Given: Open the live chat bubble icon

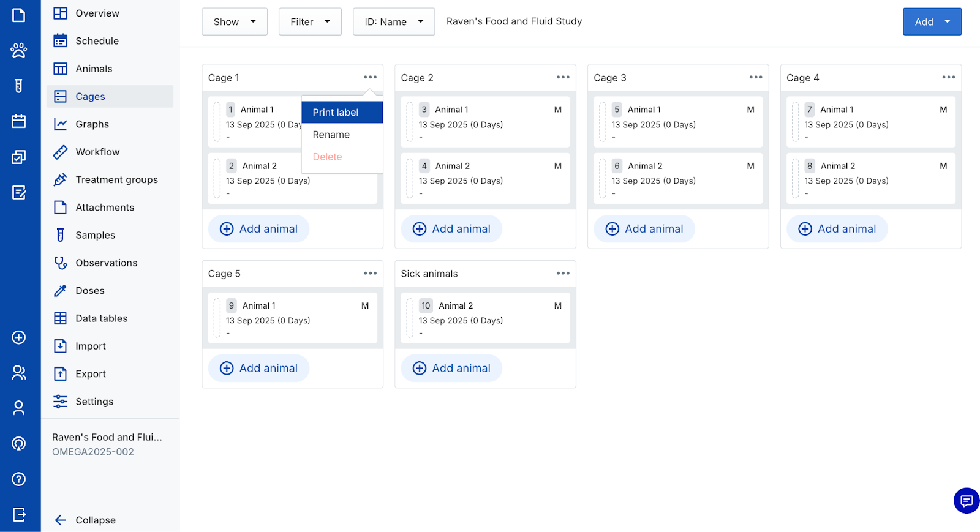Looking at the screenshot, I should pyautogui.click(x=966, y=501).
